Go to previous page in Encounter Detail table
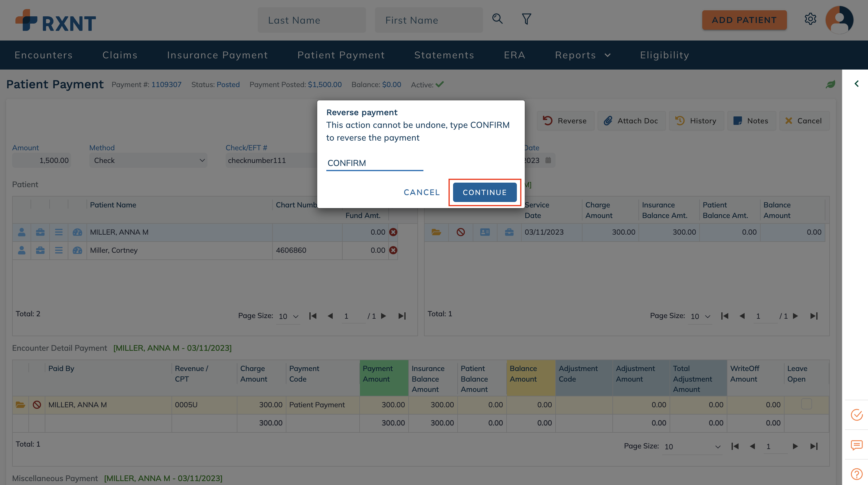Screen dimensions: 868x485 point(752,446)
